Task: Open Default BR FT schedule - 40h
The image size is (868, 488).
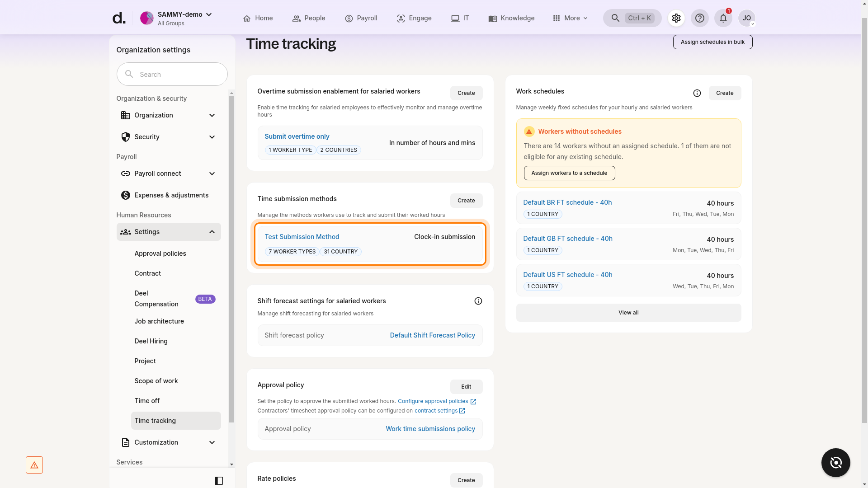Action: [567, 202]
